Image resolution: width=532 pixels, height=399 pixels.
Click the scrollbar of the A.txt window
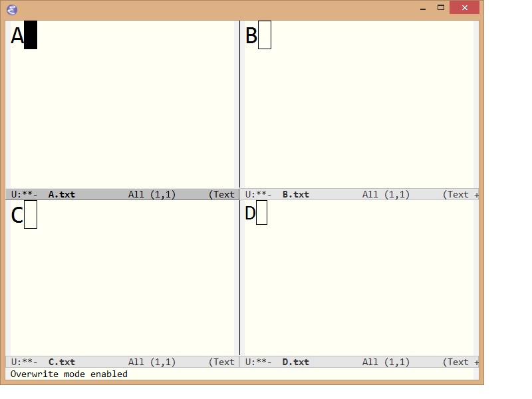coord(237,104)
